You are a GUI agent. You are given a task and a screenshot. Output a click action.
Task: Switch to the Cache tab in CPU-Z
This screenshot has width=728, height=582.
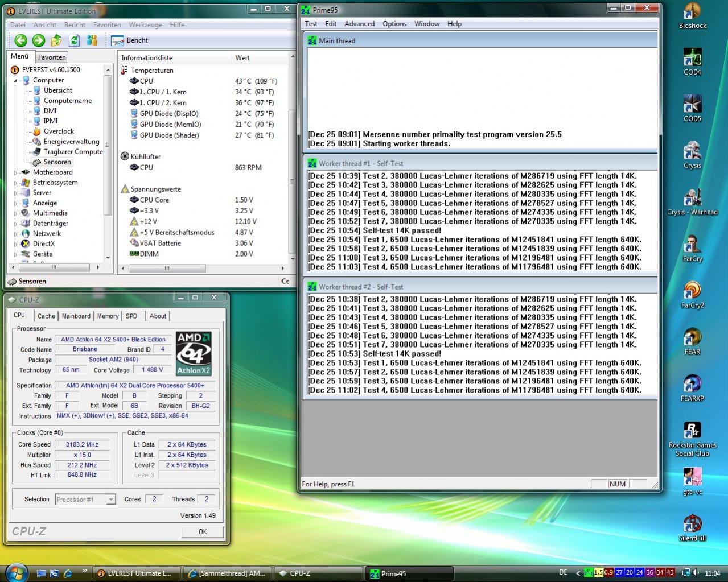(46, 316)
